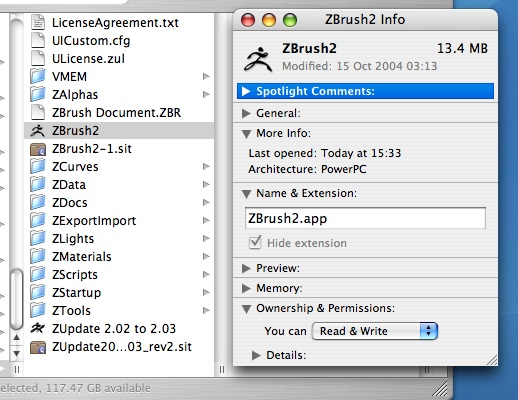Click the scroll up arrow in file column
This screenshot has height=400, width=518.
coord(16,337)
